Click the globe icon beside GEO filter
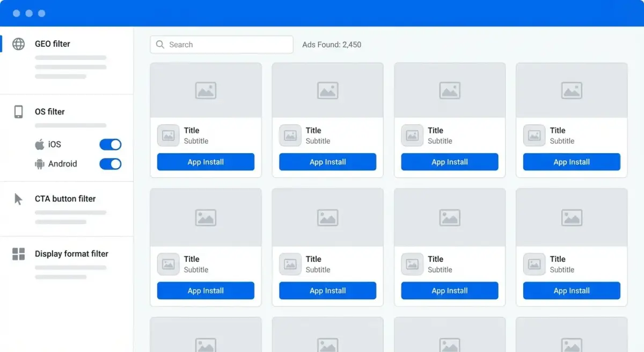The image size is (644, 352). tap(19, 44)
